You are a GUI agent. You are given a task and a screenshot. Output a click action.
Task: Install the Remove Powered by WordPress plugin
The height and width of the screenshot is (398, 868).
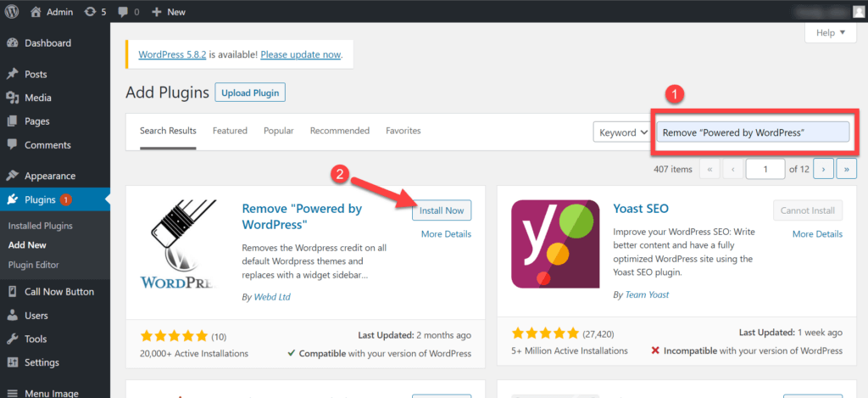pyautogui.click(x=442, y=210)
